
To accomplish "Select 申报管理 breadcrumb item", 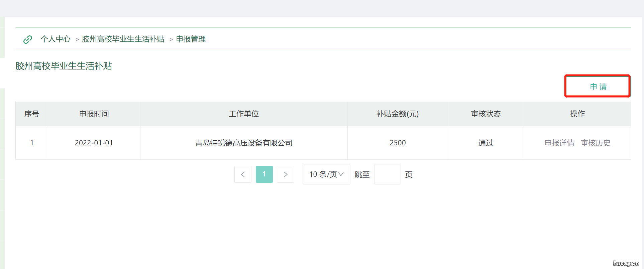I will tap(191, 39).
